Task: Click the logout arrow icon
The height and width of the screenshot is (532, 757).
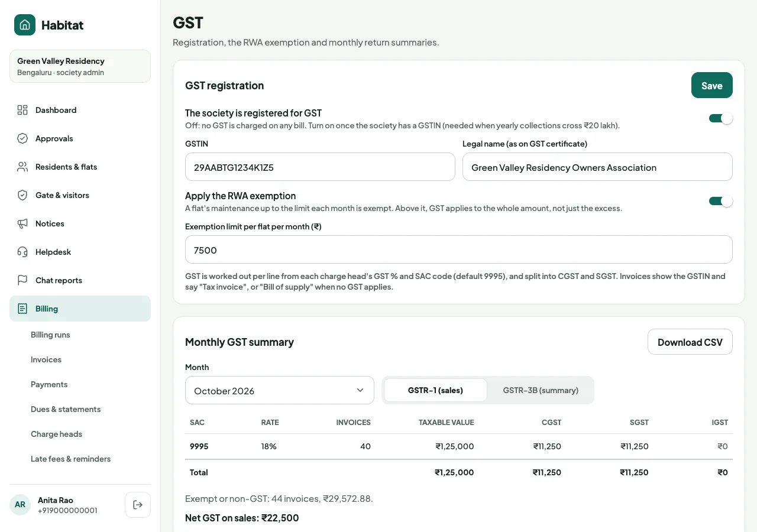Action: pos(138,505)
